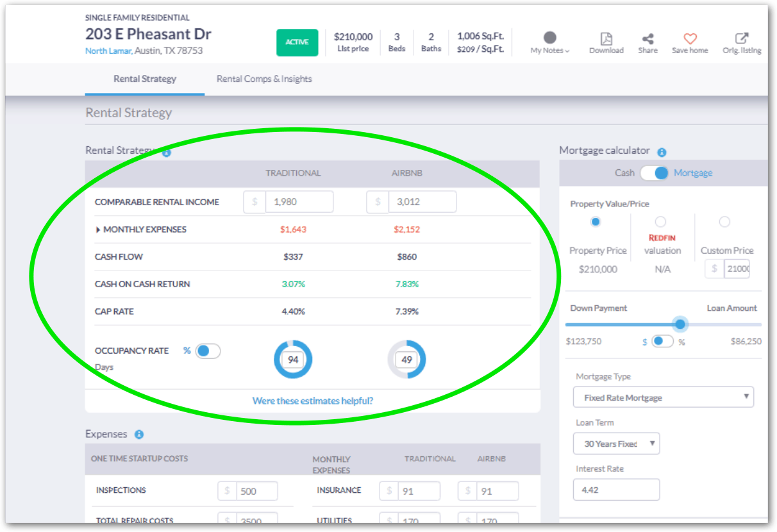Click the ACTIVE status button
Viewport: 777px width, 532px height.
pos(297,42)
